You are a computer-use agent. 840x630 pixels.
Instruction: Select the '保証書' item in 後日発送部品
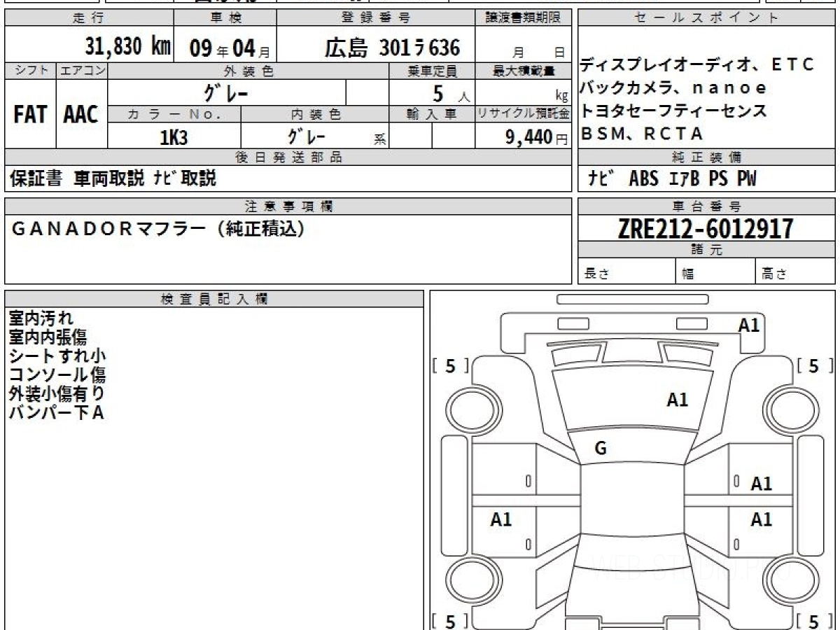[36, 178]
